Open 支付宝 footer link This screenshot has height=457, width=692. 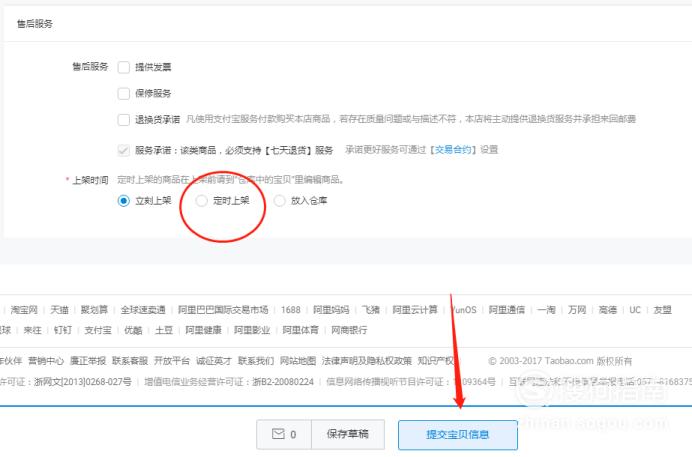point(98,330)
